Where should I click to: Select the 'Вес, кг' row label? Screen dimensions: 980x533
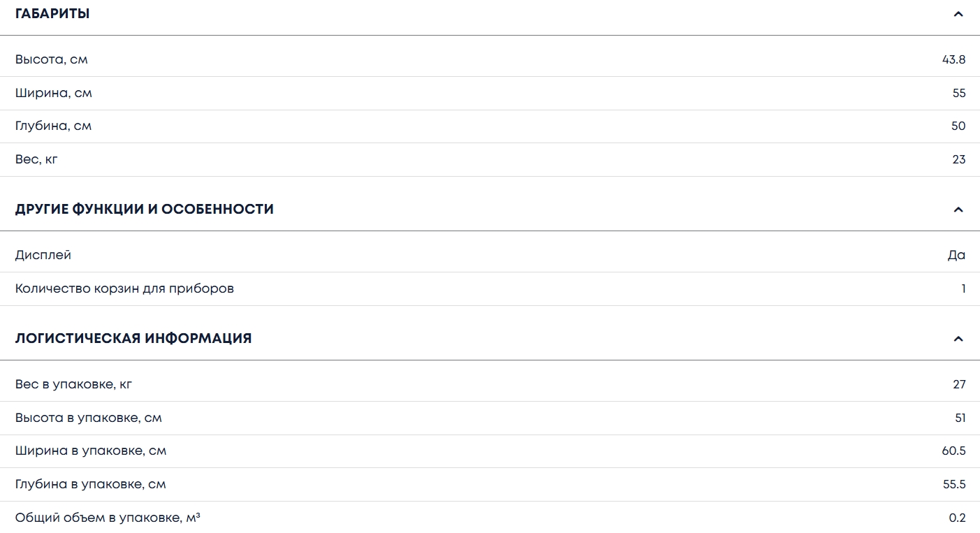[36, 159]
